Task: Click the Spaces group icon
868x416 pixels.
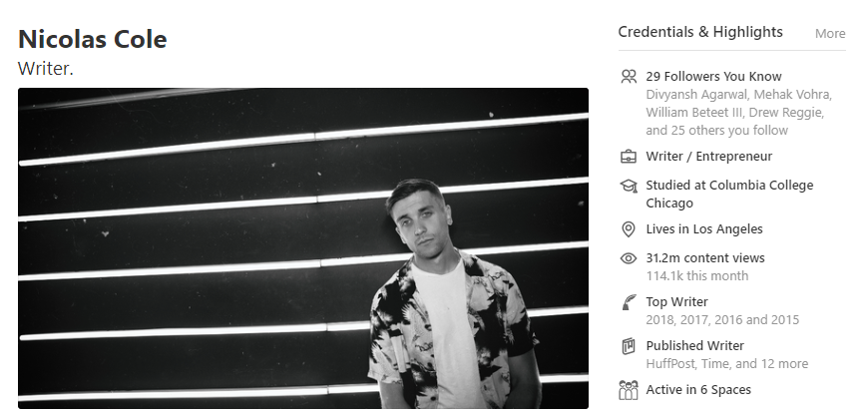Action: point(629,390)
